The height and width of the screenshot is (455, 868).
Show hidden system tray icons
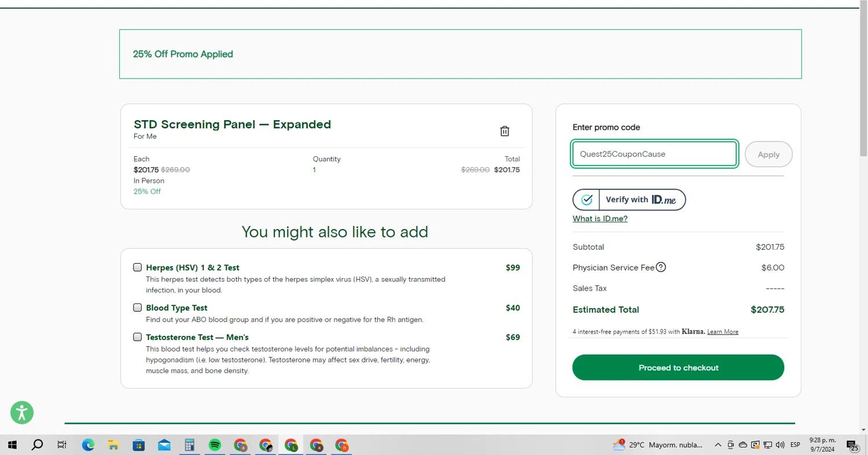point(718,445)
